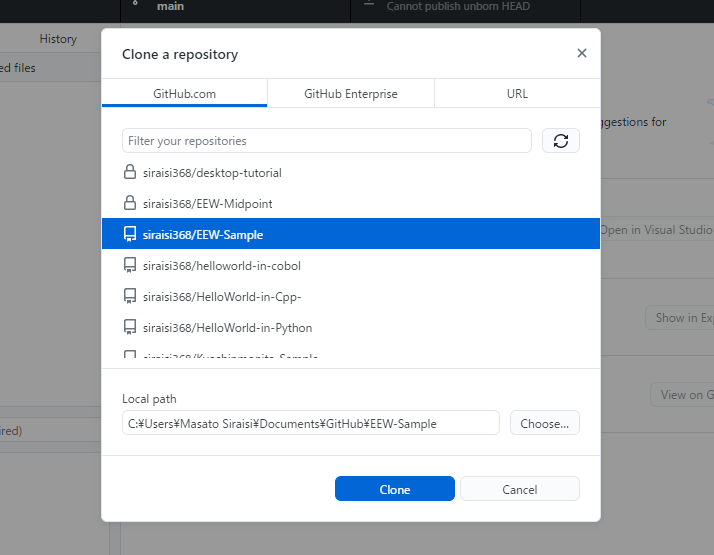Click repo icon beside HelloWorld-in-Python
The height and width of the screenshot is (555, 714).
[130, 327]
